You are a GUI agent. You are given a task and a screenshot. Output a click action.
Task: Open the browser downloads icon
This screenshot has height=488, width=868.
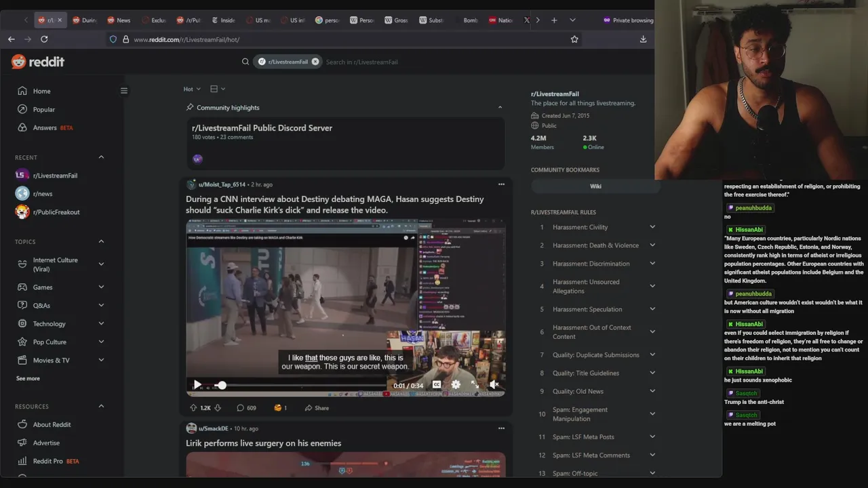(643, 39)
